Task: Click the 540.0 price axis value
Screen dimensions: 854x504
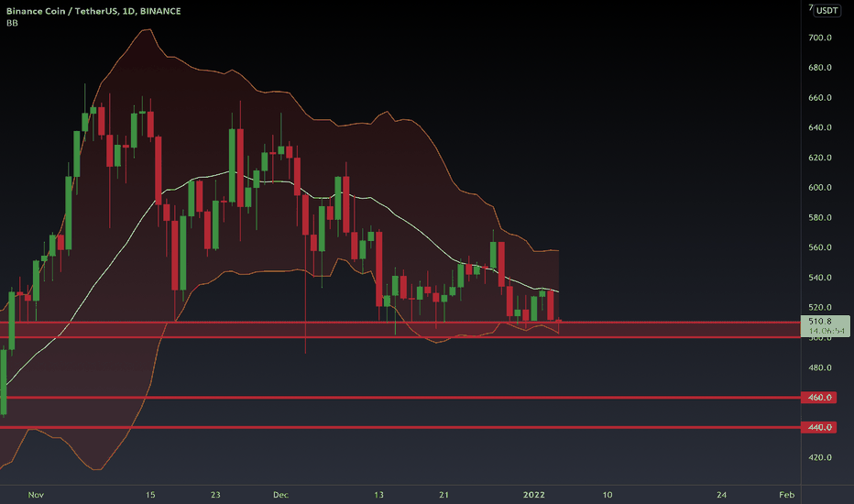Action: [820, 278]
